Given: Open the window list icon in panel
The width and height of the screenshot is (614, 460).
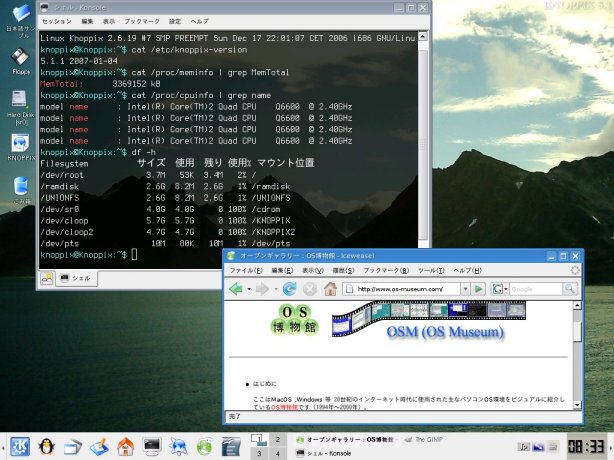Looking at the screenshot, I should (x=72, y=447).
